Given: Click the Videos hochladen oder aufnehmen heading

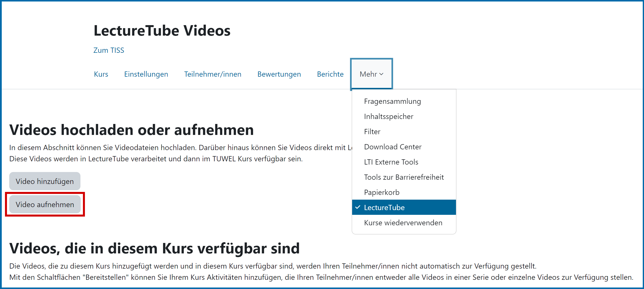Looking at the screenshot, I should pyautogui.click(x=131, y=130).
